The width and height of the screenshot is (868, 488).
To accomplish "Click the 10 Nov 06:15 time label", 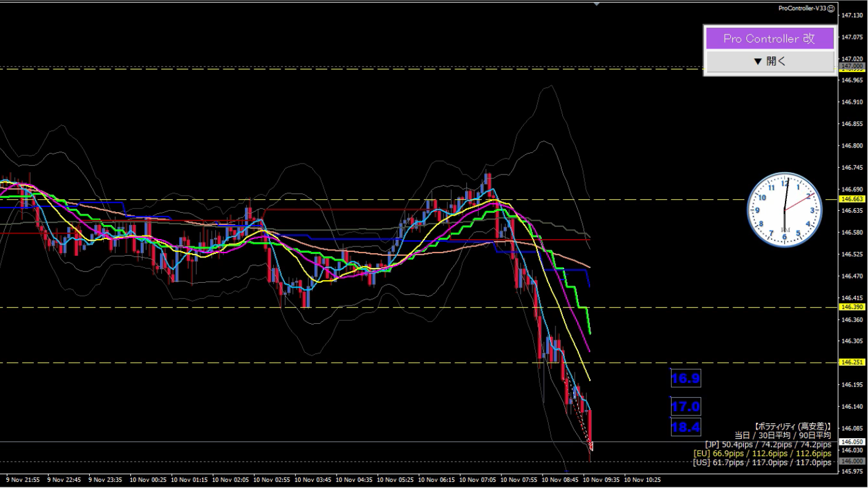I will [436, 479].
